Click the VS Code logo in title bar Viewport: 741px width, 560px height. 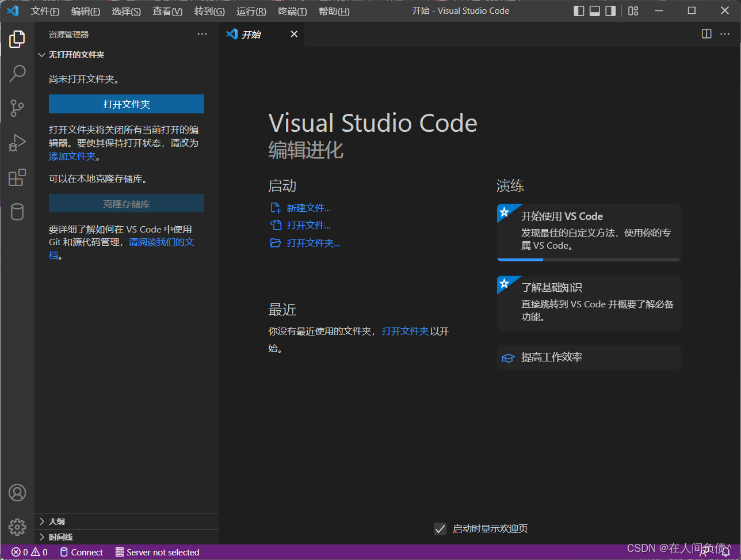click(x=13, y=11)
